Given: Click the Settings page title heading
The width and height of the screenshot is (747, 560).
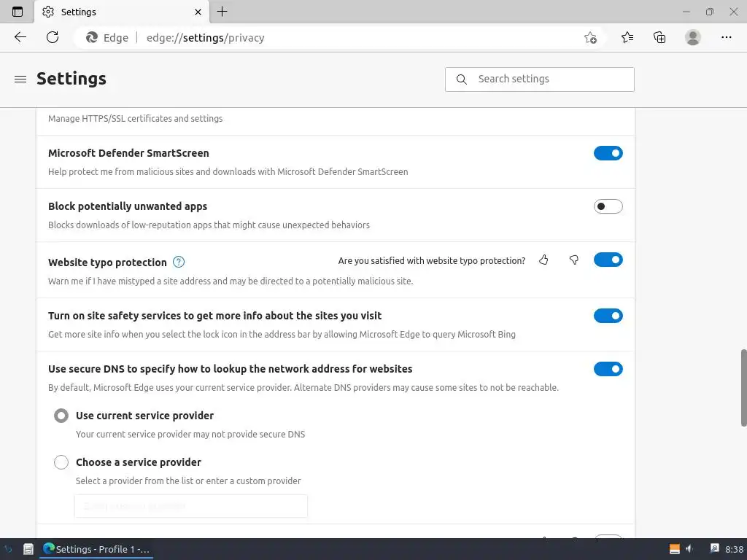Looking at the screenshot, I should point(71,79).
